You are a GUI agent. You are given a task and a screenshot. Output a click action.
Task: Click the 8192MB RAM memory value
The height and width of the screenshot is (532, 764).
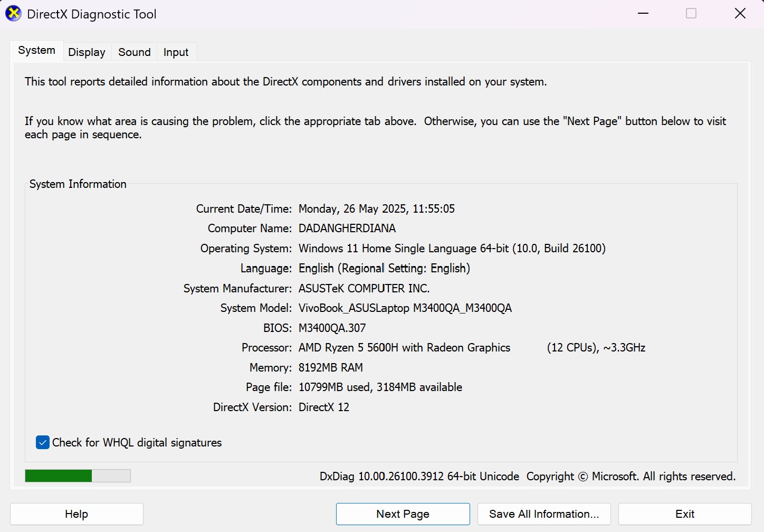point(331,368)
